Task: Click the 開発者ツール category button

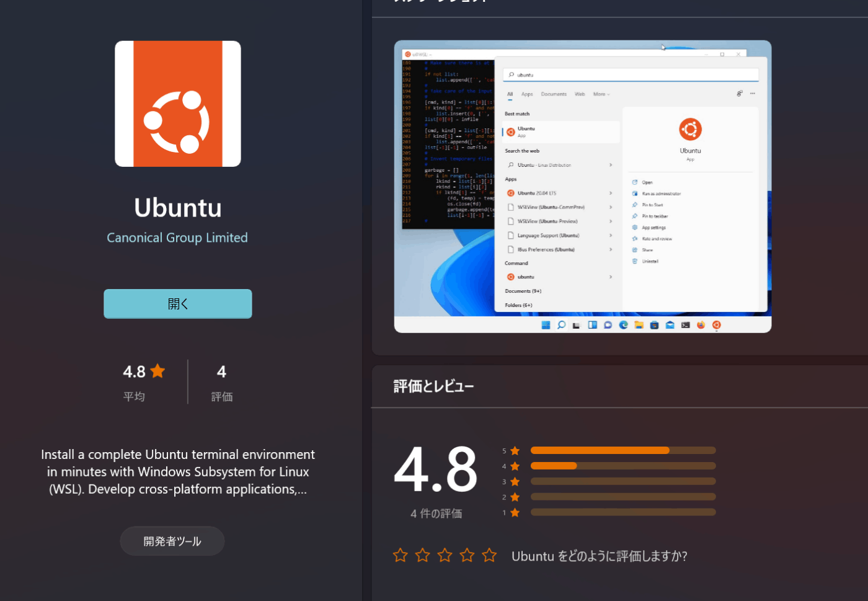Action: click(x=172, y=541)
